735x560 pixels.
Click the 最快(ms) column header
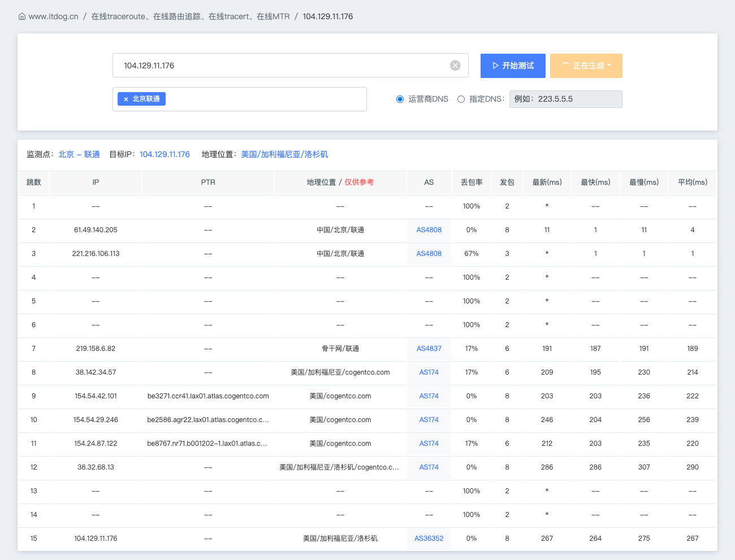coord(595,183)
